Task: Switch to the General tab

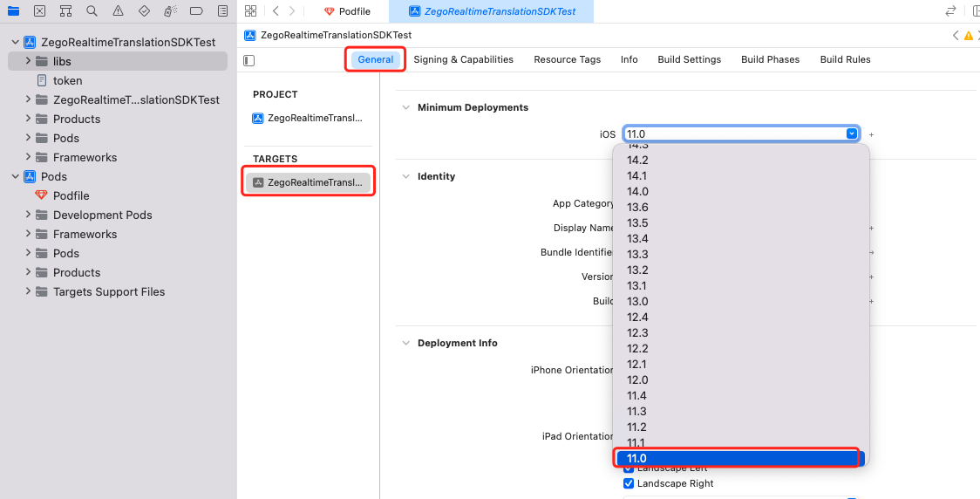Action: point(376,59)
